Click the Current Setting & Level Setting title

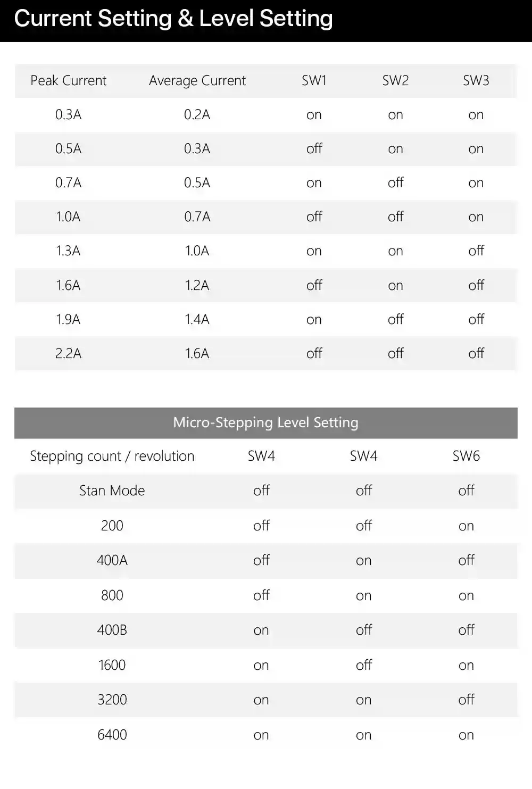(x=173, y=19)
